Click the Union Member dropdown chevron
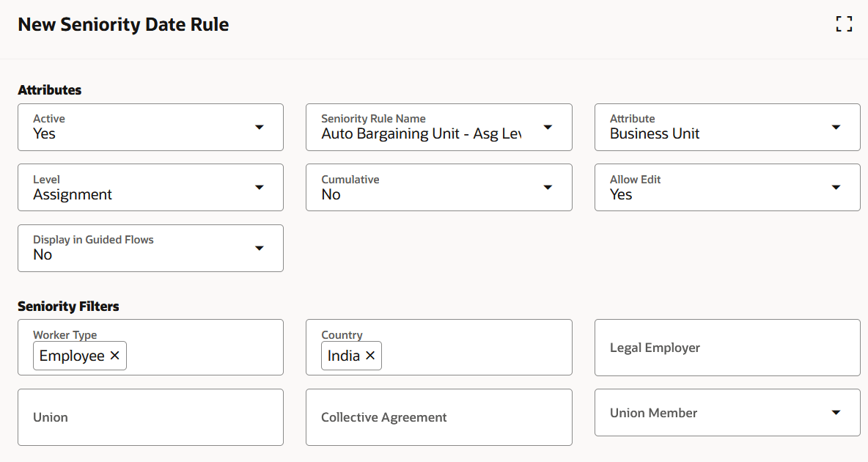The height and width of the screenshot is (462, 868). (836, 412)
